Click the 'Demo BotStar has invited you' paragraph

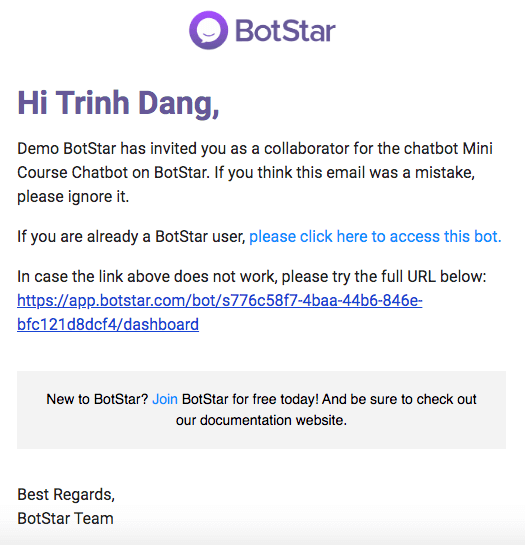(x=255, y=172)
